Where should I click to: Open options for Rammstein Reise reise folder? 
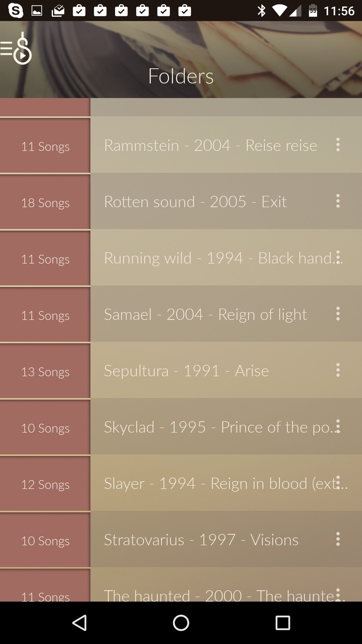click(338, 145)
